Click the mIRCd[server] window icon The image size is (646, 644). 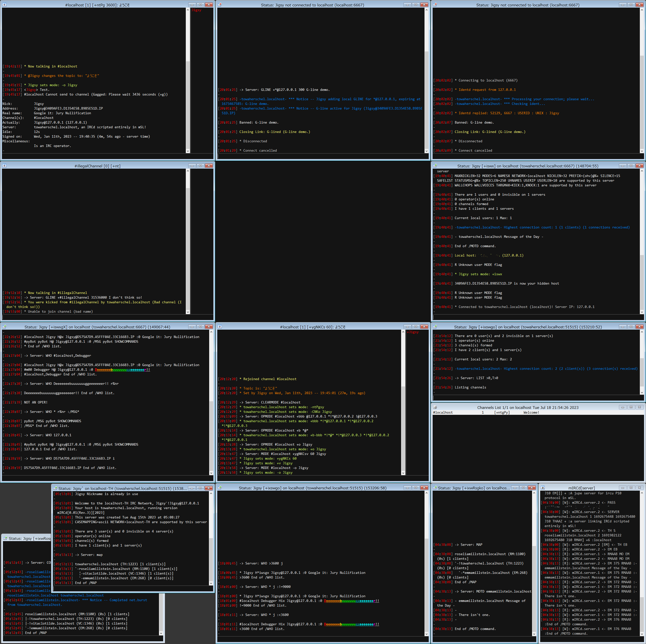[x=543, y=488]
